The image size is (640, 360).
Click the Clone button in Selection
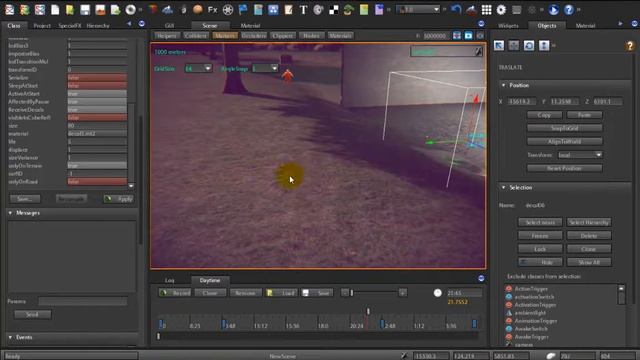[589, 249]
